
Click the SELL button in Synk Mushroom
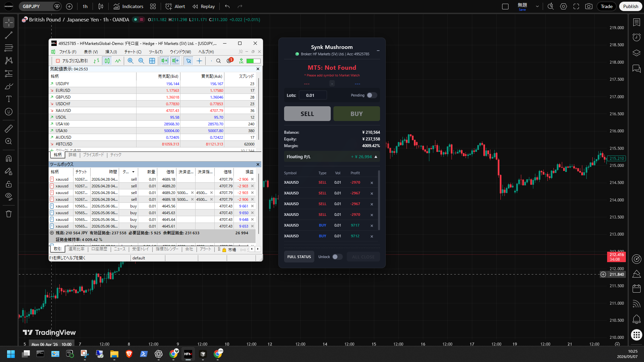307,114
